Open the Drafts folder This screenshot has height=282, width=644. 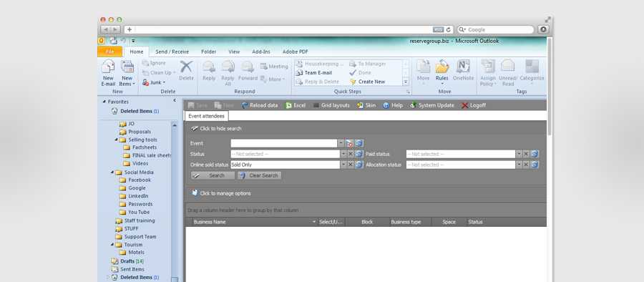coord(127,261)
